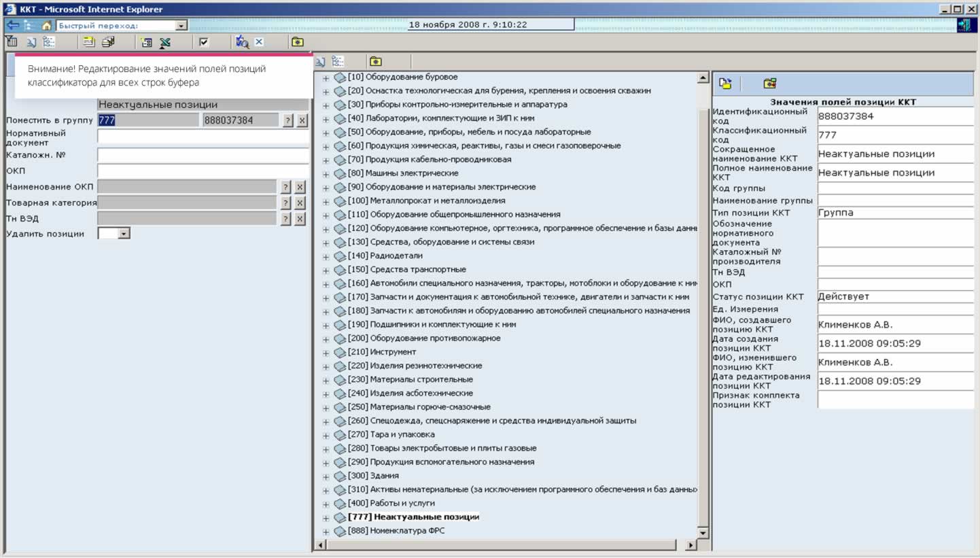Viewport: 980px width, 558px height.
Task: Click the yellow folder icon in main toolbar
Action: pos(298,42)
